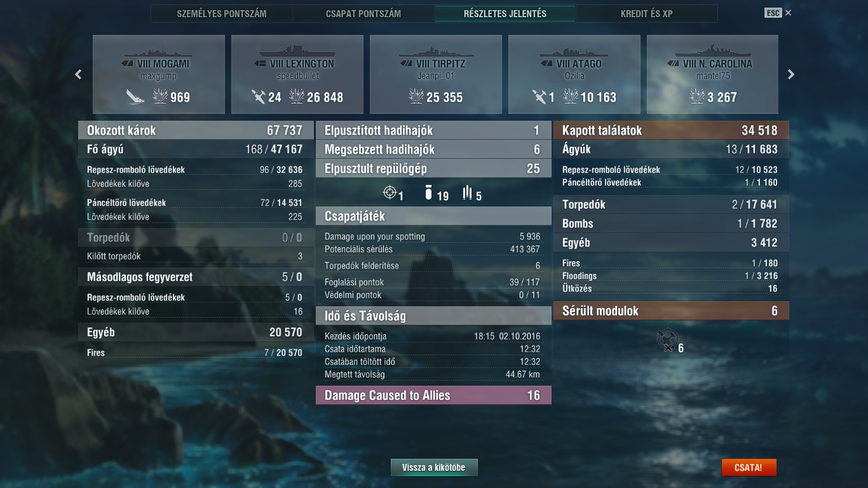
Task: Expand the Kapott találatok section header
Action: 671,130
